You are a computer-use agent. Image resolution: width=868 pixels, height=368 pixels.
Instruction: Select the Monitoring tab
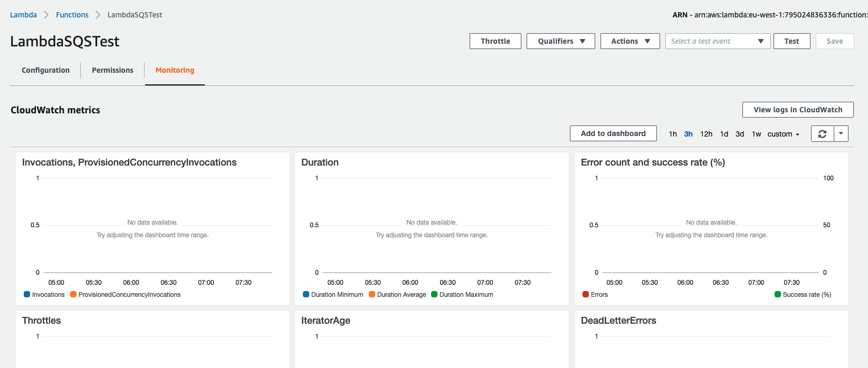[175, 70]
